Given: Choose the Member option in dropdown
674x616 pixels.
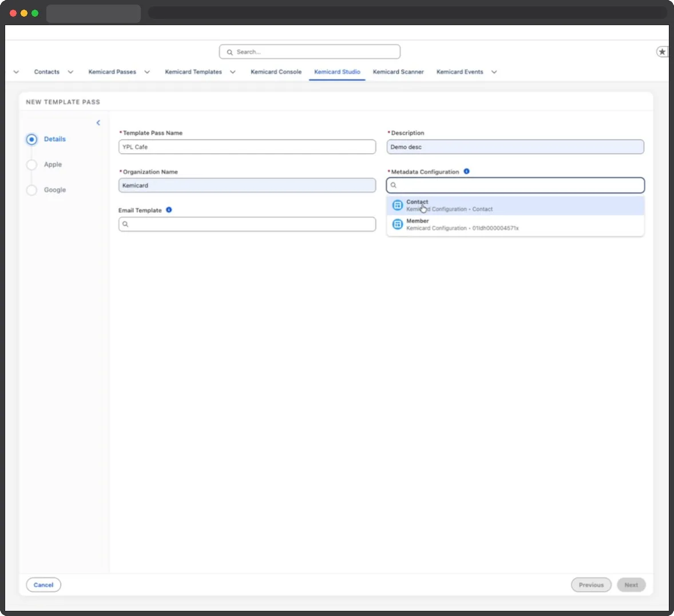Looking at the screenshot, I should tap(516, 224).
